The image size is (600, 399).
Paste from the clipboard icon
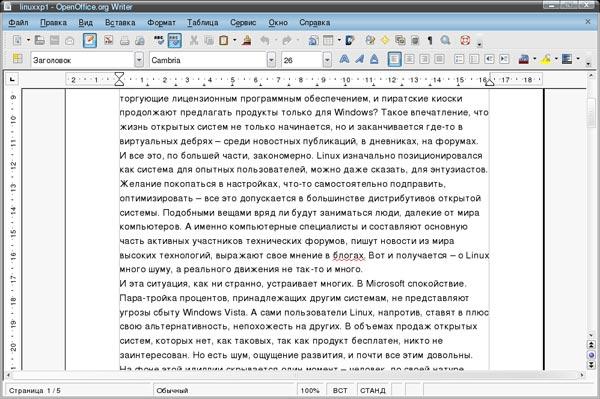223,40
